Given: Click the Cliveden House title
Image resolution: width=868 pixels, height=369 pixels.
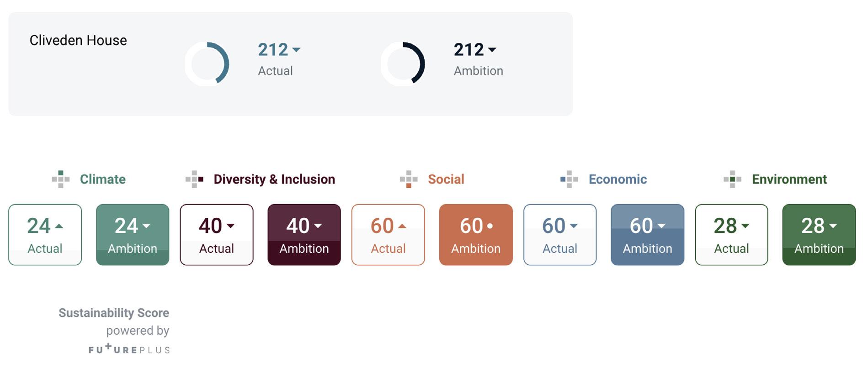Looking at the screenshot, I should (x=78, y=40).
